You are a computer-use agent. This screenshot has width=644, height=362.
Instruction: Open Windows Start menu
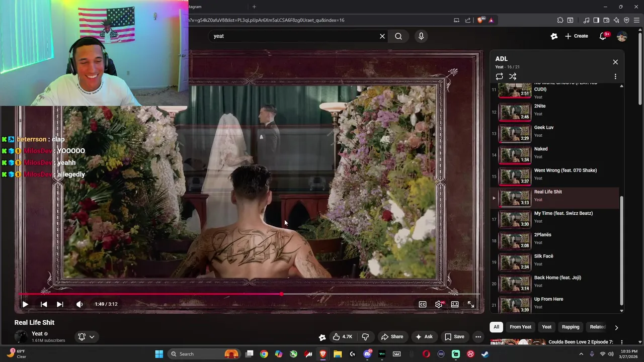point(159,354)
